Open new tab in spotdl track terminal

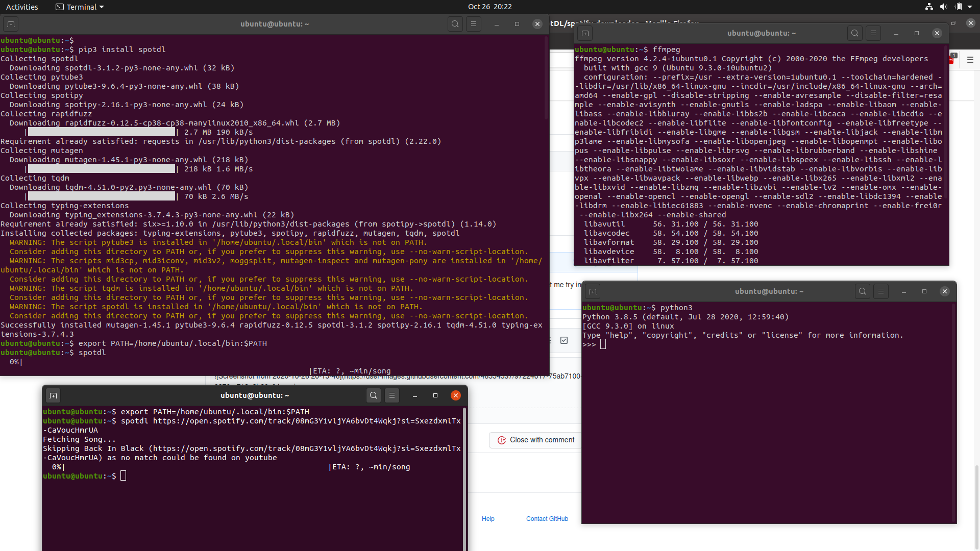pyautogui.click(x=53, y=395)
